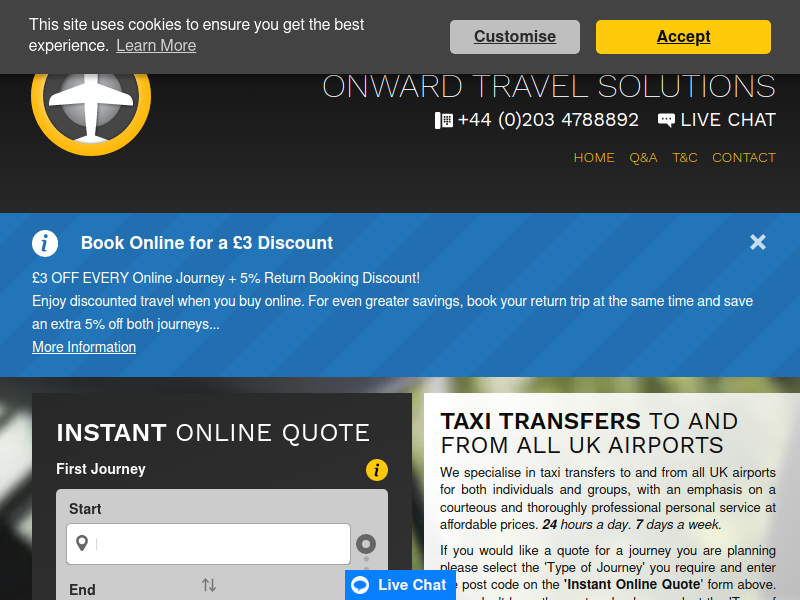Open the header Live Chat speech bubble icon
The width and height of the screenshot is (800, 600).
coord(666,120)
